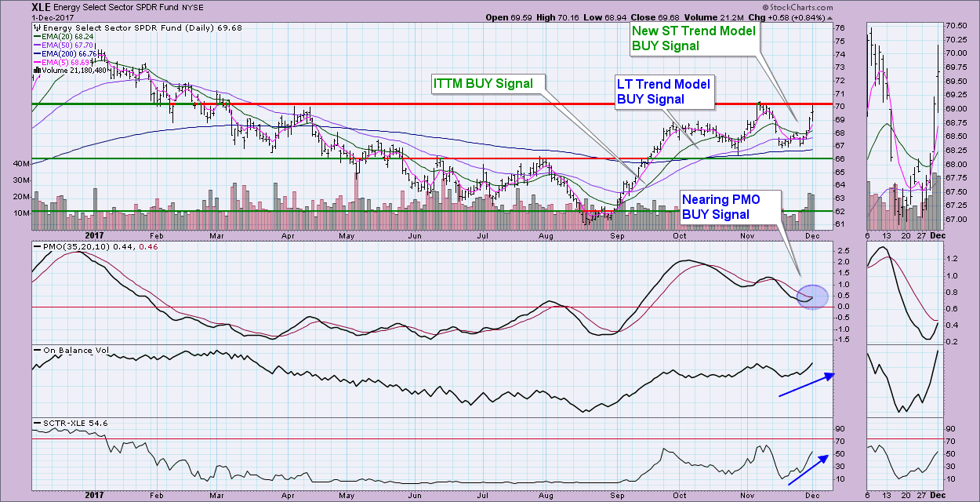Click the volume bars icon in the legend
Viewport: 980px width, 502px height.
[36, 70]
